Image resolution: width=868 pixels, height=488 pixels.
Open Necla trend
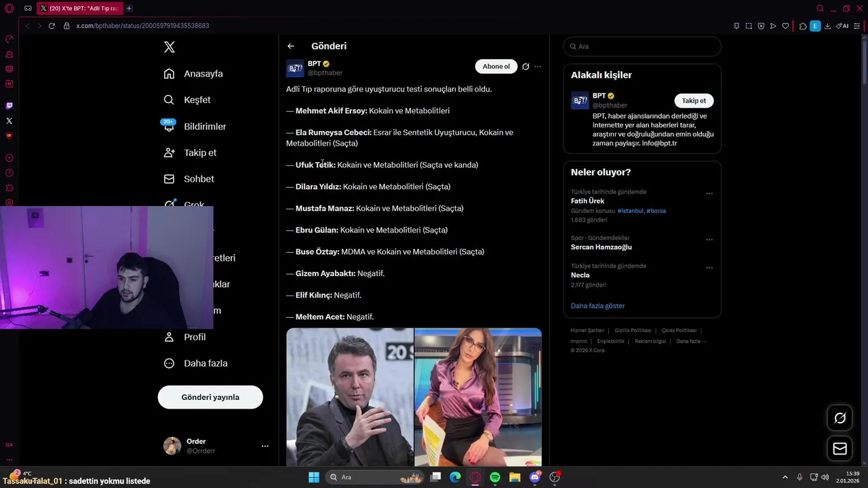point(580,275)
